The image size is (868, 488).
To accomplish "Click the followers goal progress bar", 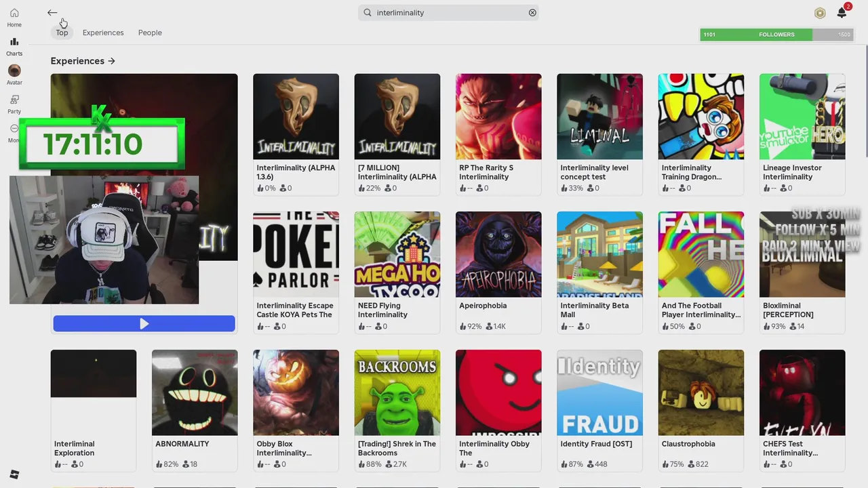I will [x=776, y=35].
